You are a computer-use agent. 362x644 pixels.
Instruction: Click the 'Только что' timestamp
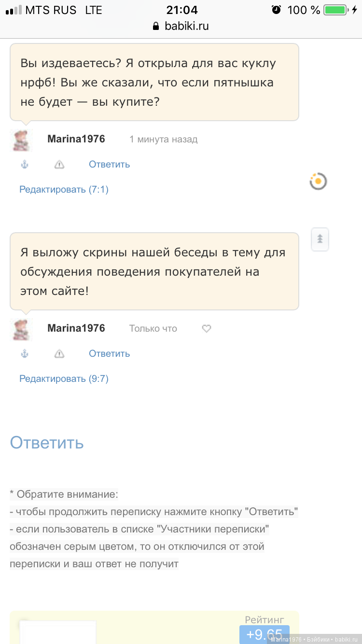pyautogui.click(x=153, y=328)
